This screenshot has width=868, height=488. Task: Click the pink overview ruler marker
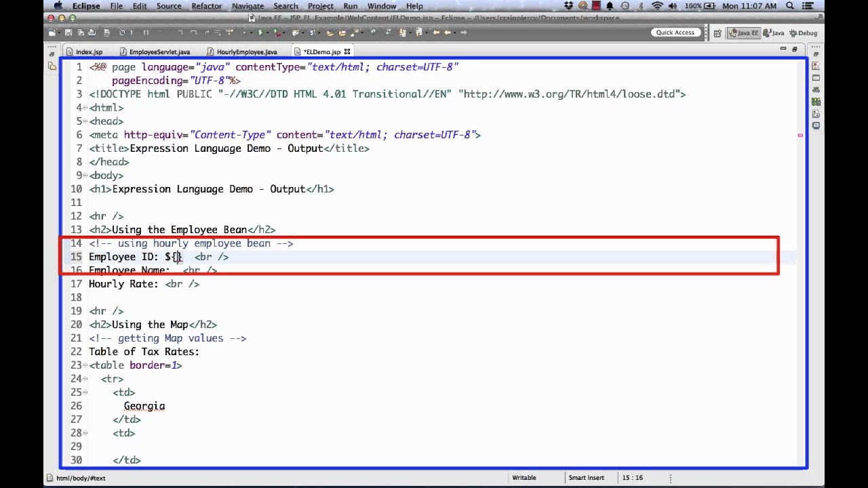point(800,136)
